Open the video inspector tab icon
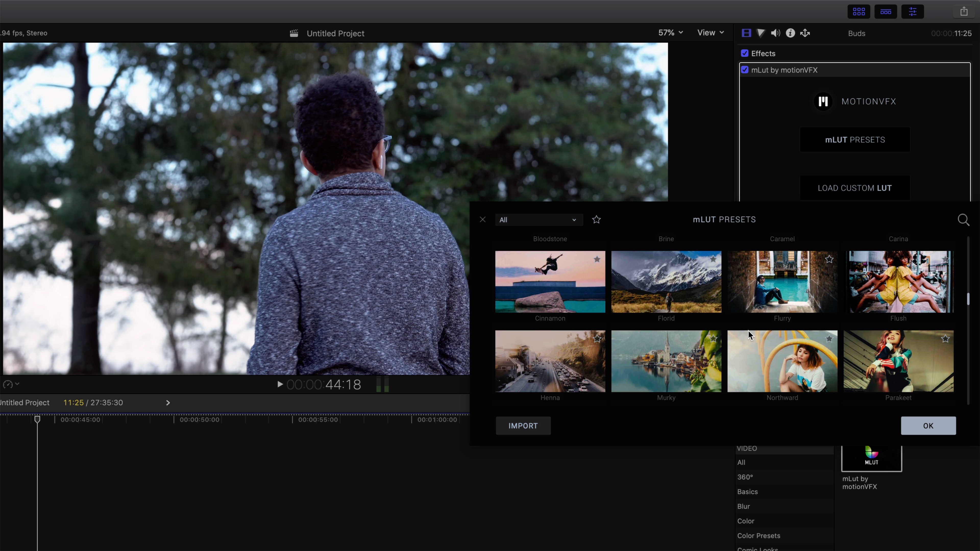 click(746, 33)
